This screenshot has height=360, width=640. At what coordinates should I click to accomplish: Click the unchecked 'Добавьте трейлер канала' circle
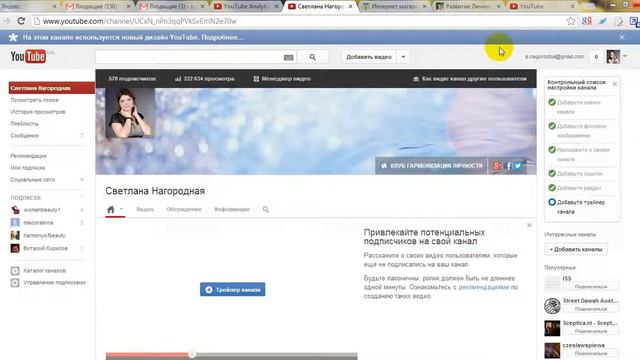(x=552, y=202)
